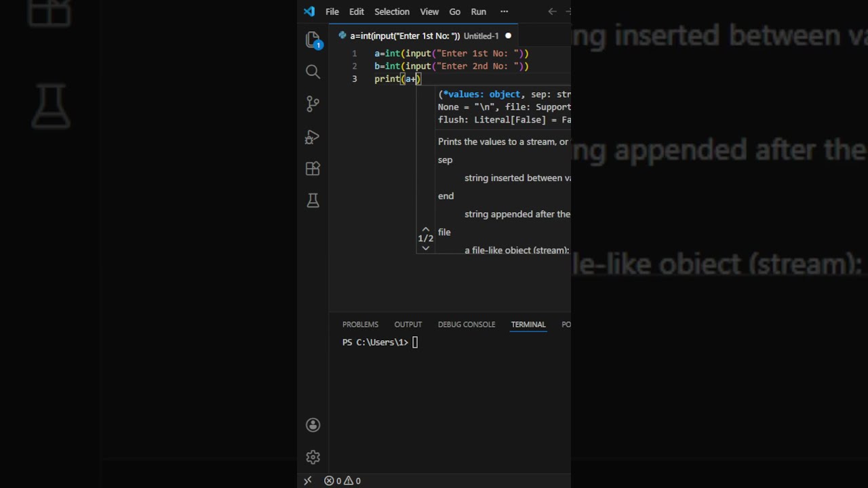Place cursor in the a=int(input line
This screenshot has width=868, height=488.
pyautogui.click(x=452, y=54)
